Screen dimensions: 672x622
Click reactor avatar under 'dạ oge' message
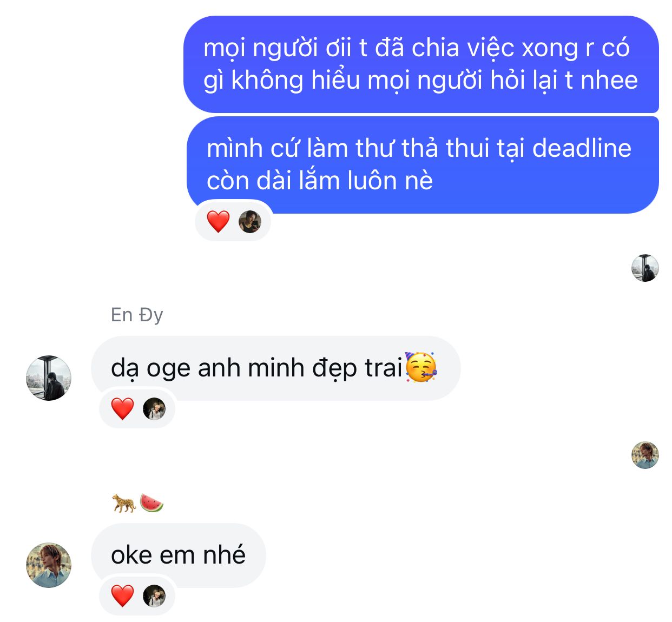pos(154,409)
